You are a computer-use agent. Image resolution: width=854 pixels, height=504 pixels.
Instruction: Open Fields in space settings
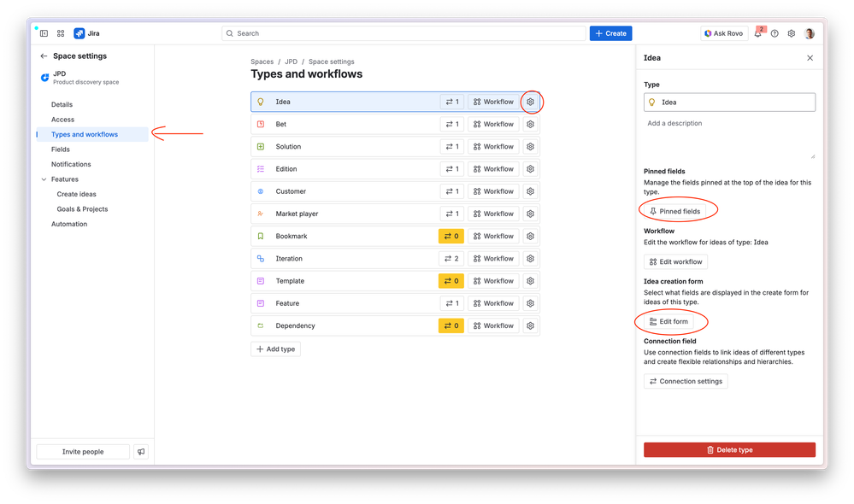point(92,149)
